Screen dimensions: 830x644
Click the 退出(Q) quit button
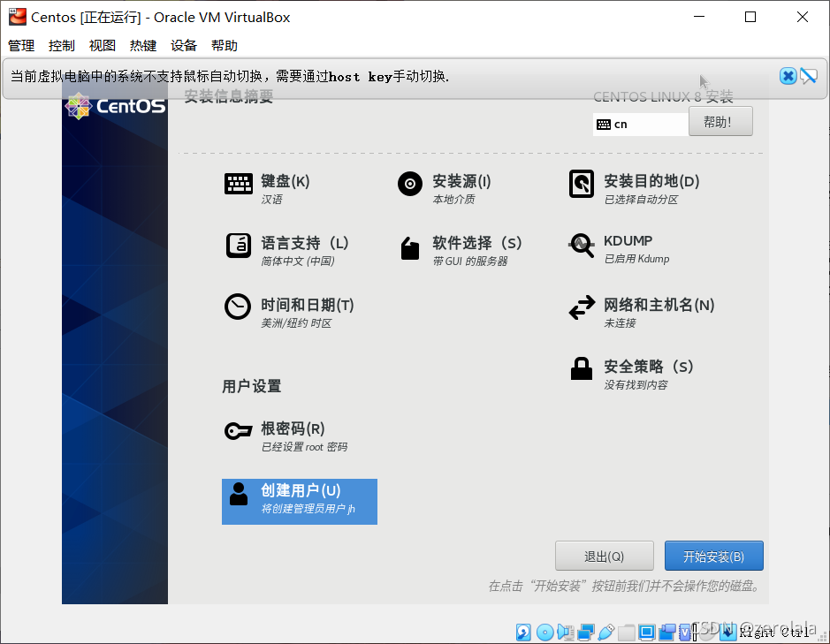[x=604, y=556]
